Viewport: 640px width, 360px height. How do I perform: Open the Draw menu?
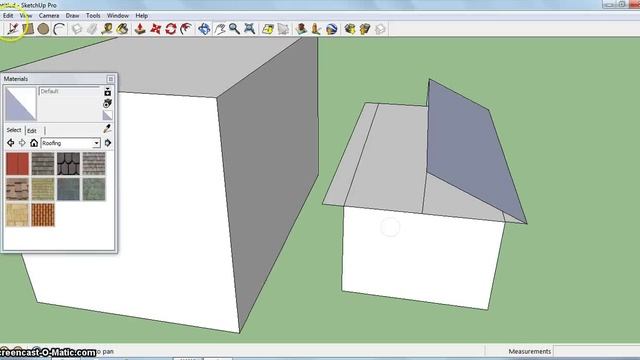tap(72, 16)
